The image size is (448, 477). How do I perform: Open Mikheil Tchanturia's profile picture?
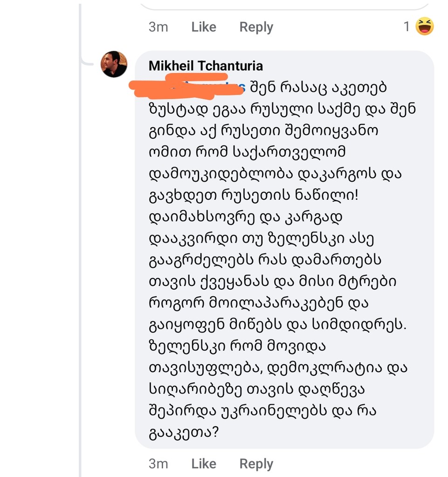114,64
